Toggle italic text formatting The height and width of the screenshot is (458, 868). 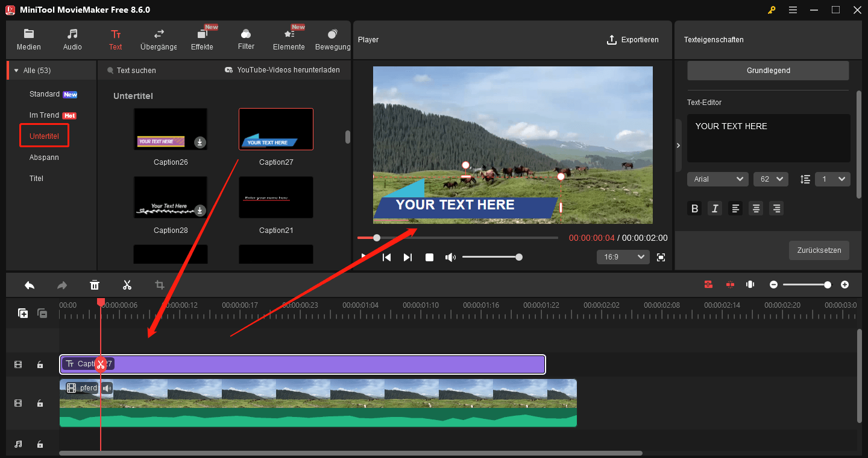point(715,209)
